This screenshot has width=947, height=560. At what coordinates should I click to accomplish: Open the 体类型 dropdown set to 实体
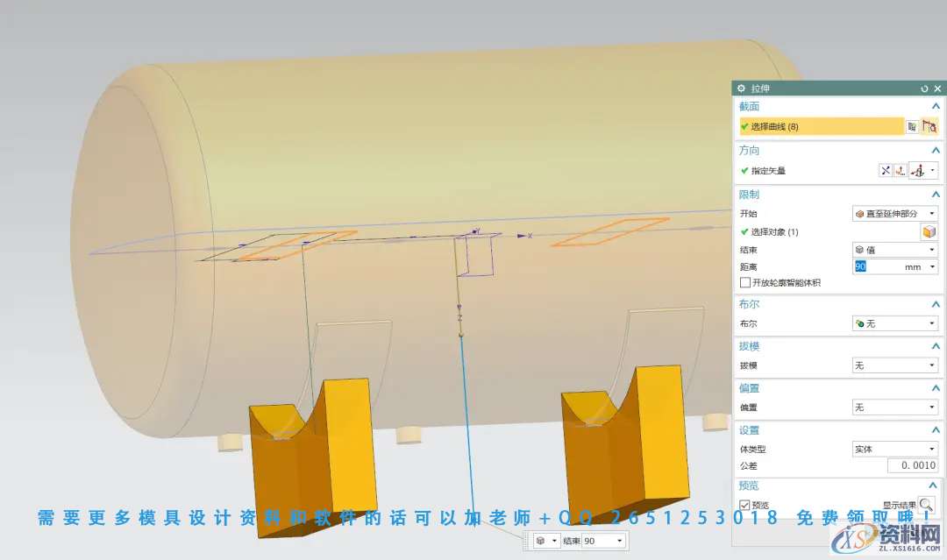894,449
